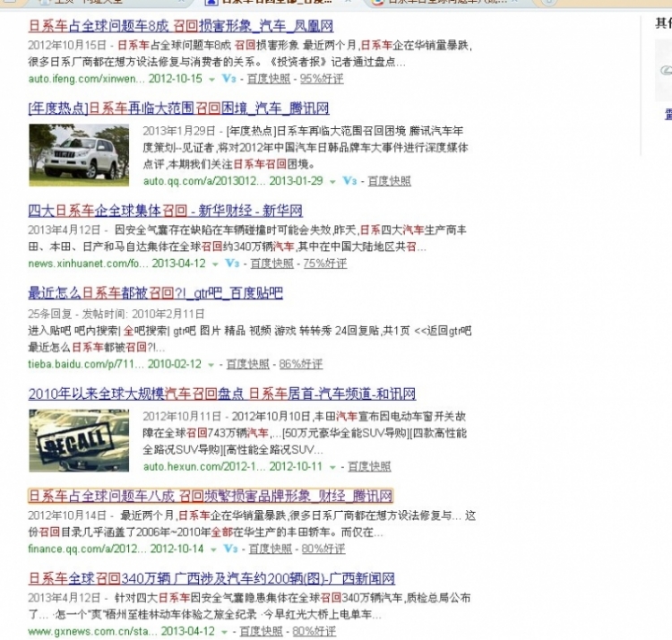
Task: Open 百度快照 for auto.ifeng.com result
Action: (269, 79)
